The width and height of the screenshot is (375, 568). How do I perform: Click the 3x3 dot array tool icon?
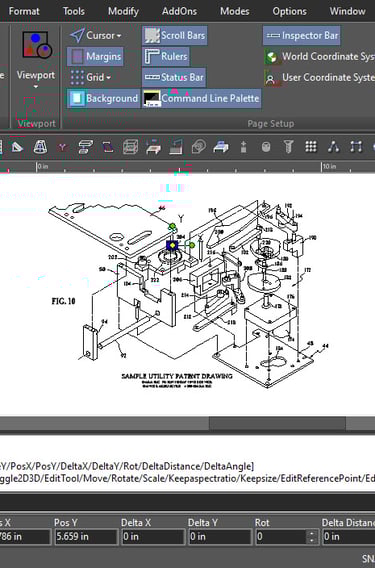pyautogui.click(x=311, y=147)
